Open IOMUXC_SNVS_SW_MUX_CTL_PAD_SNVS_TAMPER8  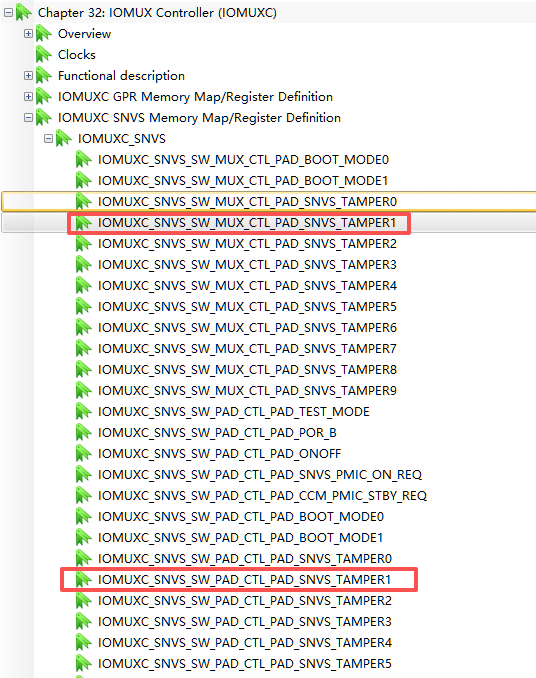pyautogui.click(x=247, y=370)
